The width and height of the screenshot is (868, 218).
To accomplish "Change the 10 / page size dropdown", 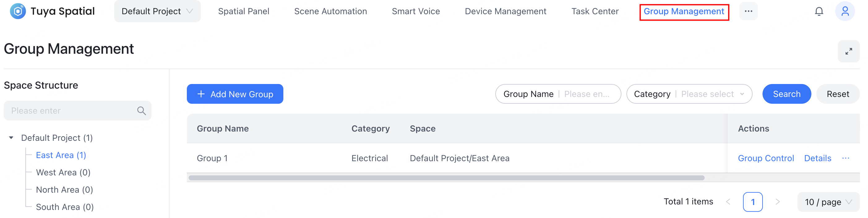I will tap(828, 202).
